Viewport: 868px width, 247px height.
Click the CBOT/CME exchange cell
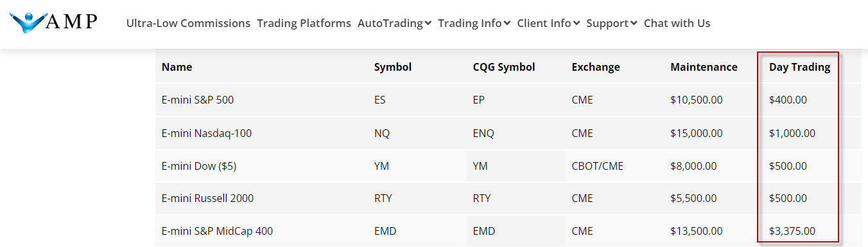tap(598, 166)
